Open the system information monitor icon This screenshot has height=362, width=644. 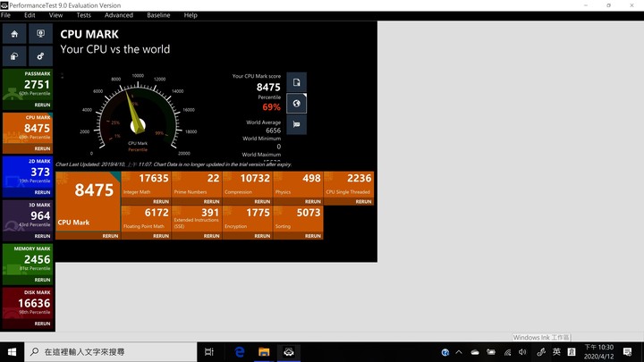click(x=40, y=34)
